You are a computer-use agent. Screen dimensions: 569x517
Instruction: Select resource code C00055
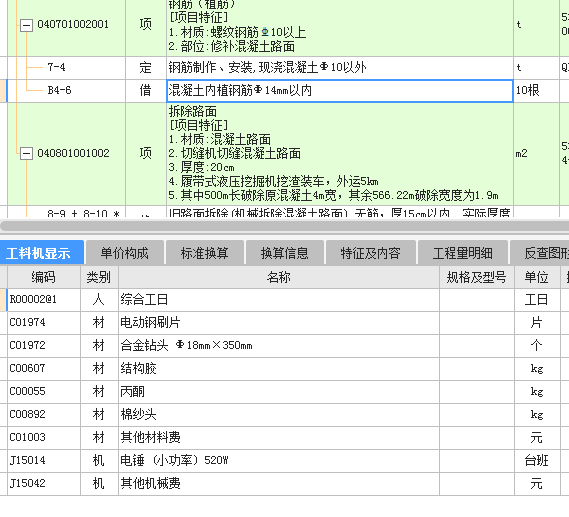tap(44, 391)
